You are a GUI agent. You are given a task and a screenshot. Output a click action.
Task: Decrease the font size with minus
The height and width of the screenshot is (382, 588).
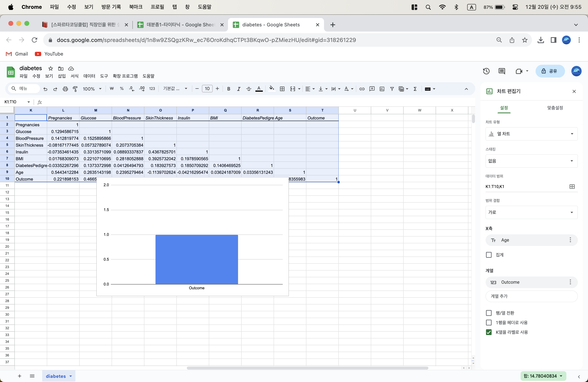197,89
